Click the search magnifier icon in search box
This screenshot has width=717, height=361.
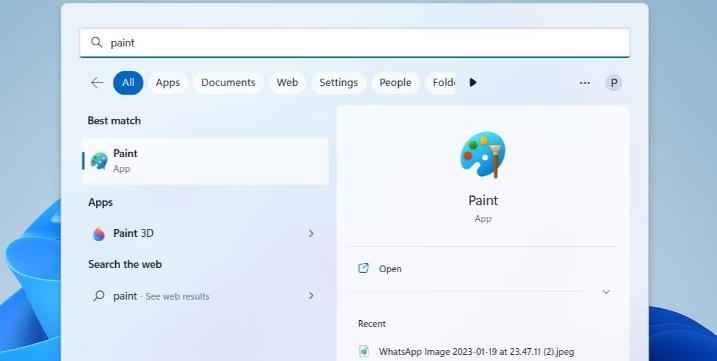[x=96, y=43]
